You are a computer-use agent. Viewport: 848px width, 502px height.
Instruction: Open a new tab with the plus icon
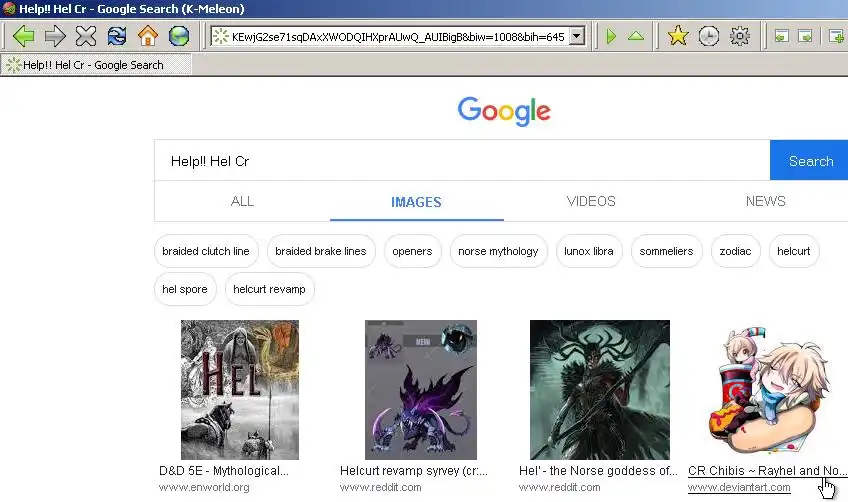click(x=836, y=36)
